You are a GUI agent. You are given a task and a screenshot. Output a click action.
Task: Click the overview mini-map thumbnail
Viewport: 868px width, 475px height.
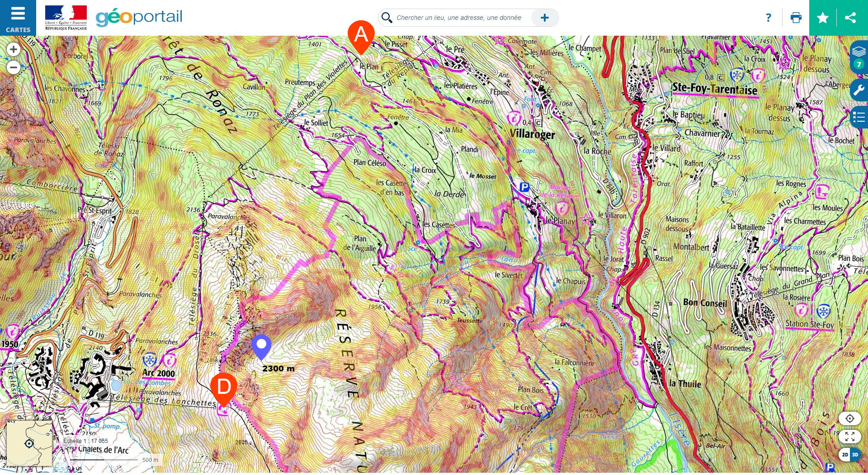pos(29,443)
